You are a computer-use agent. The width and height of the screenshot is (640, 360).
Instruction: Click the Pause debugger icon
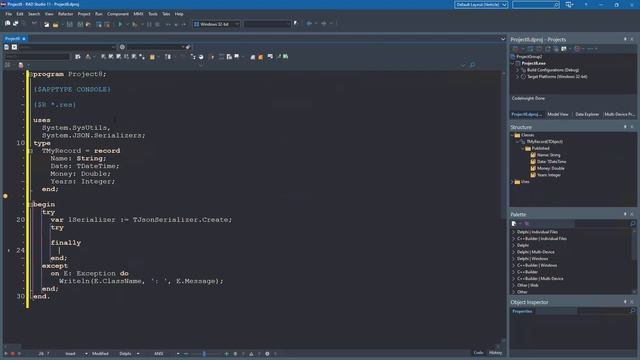149,24
